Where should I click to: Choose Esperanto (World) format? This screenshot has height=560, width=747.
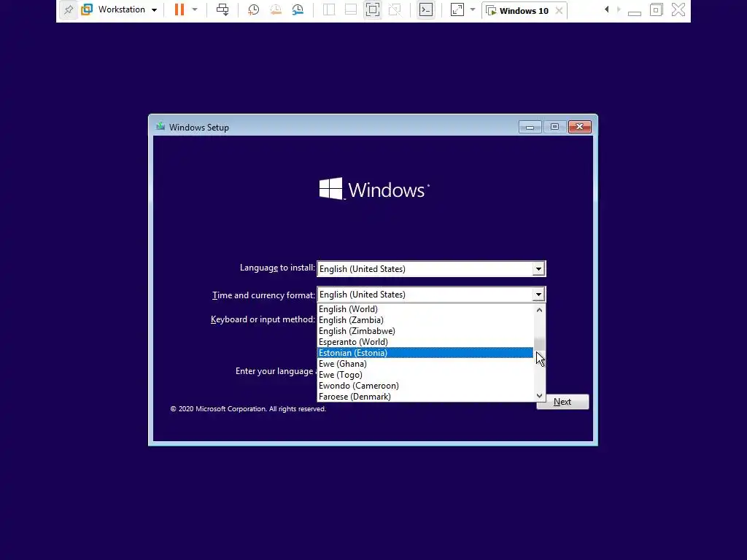[425, 342]
